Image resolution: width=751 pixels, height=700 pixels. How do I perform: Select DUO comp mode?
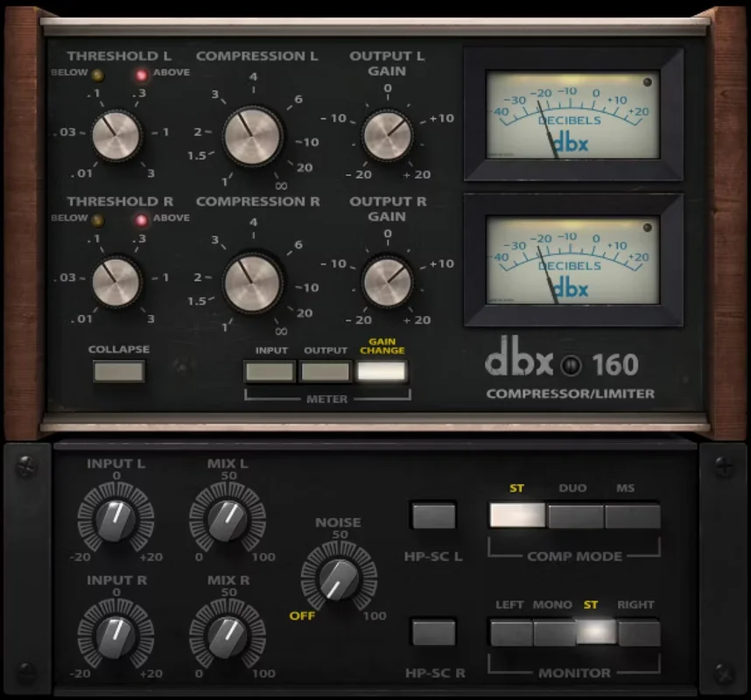pyautogui.click(x=575, y=515)
